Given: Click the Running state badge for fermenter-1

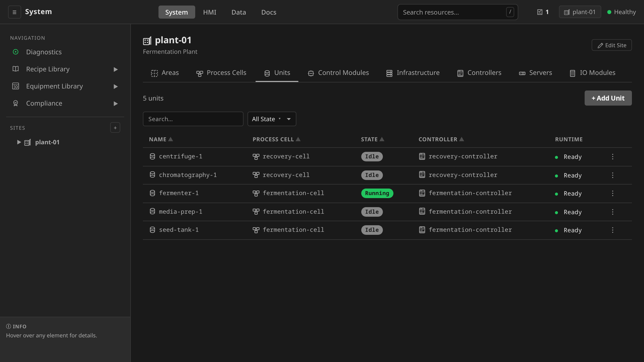Looking at the screenshot, I should (x=377, y=193).
